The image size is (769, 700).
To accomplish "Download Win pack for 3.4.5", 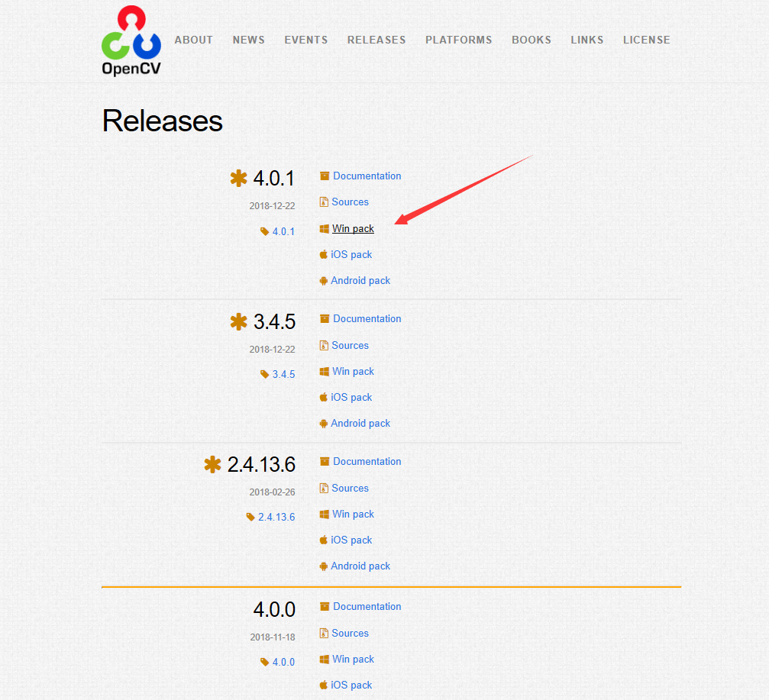I will [x=353, y=371].
